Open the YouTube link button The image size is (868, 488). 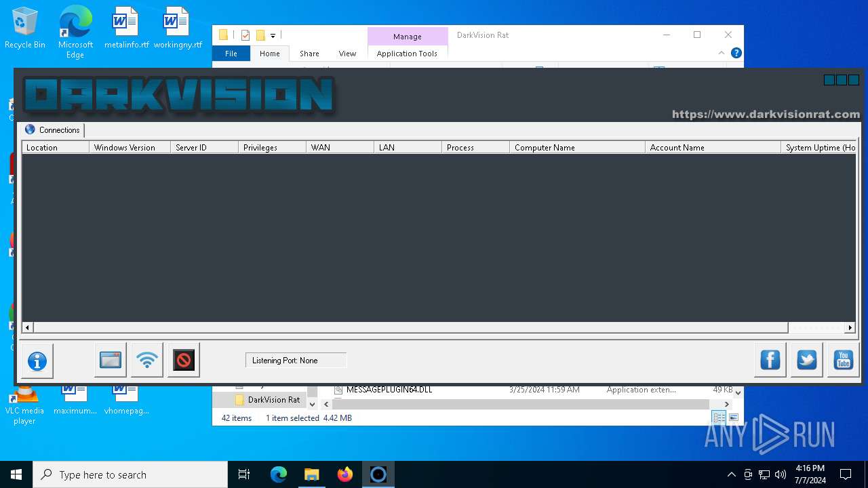[x=843, y=360]
